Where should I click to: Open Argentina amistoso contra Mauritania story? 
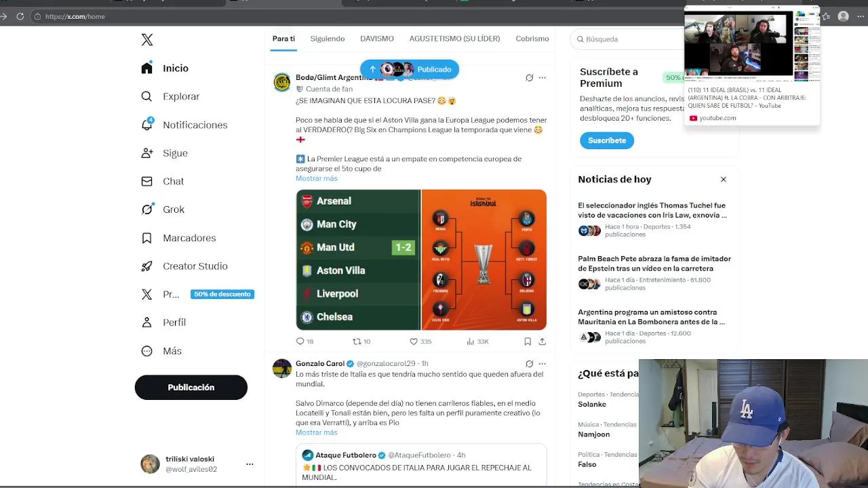point(654,327)
